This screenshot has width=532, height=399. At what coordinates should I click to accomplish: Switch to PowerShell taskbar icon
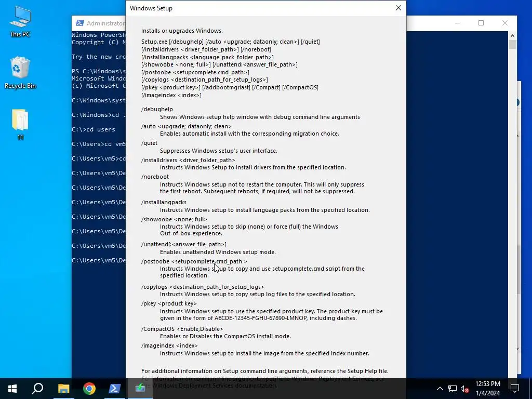[115, 389]
